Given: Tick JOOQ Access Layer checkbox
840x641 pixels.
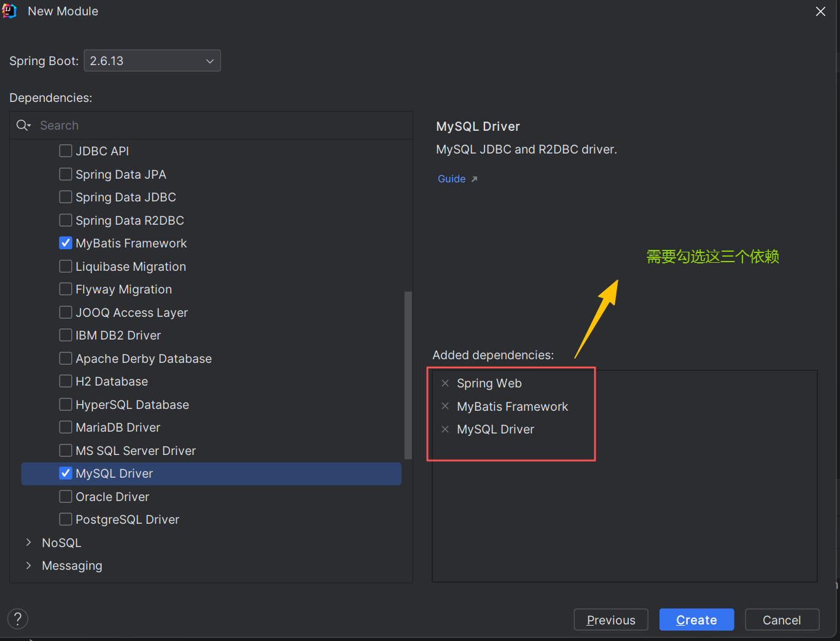Looking at the screenshot, I should pos(66,313).
